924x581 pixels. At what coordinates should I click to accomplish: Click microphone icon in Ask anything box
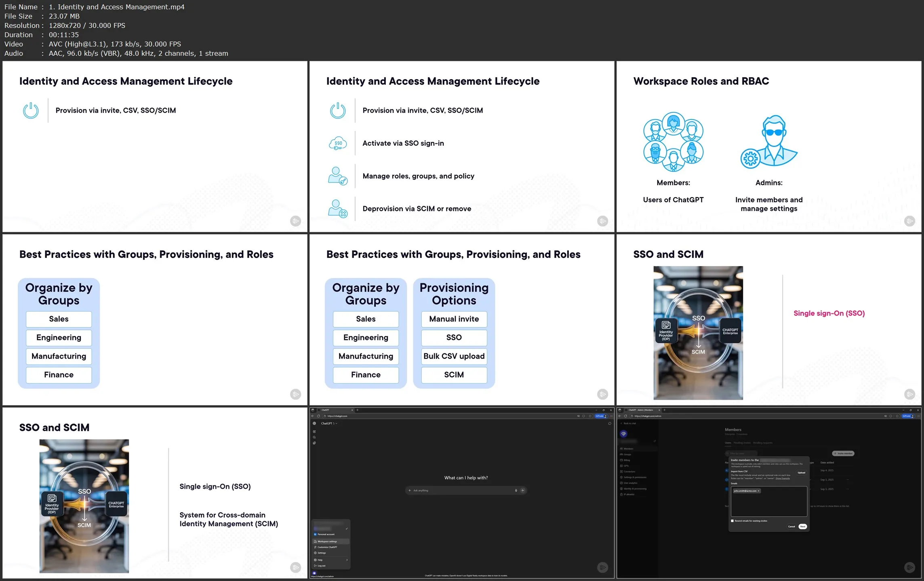click(x=516, y=491)
